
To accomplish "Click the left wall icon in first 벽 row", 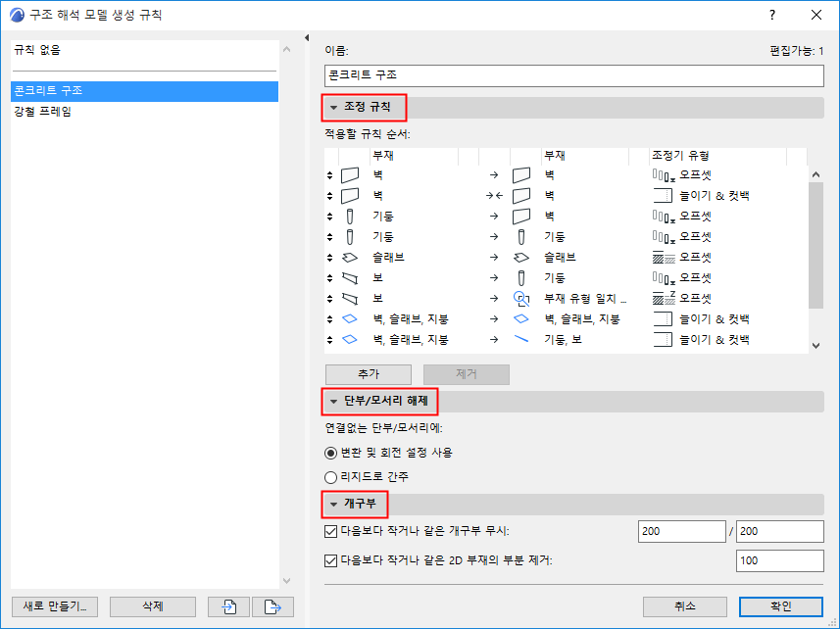I will [x=350, y=175].
